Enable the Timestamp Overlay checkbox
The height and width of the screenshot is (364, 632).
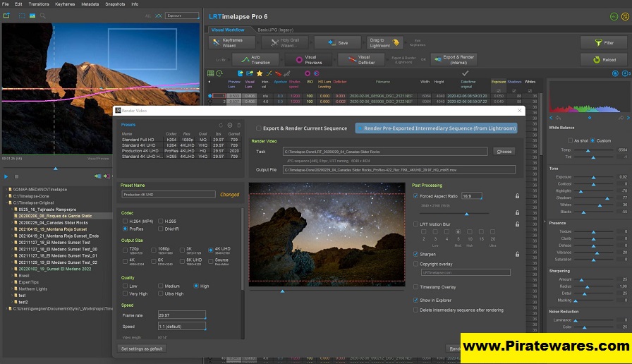click(x=415, y=287)
